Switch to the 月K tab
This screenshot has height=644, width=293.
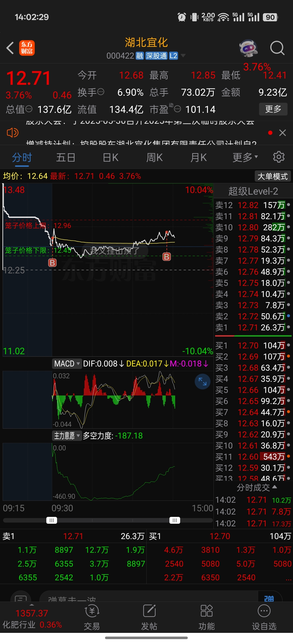point(198,158)
